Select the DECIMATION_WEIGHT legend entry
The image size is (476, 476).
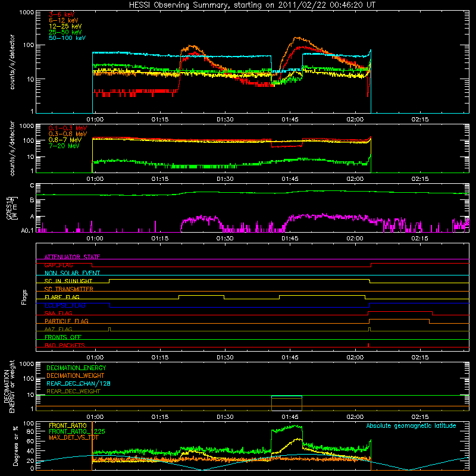coord(76,376)
